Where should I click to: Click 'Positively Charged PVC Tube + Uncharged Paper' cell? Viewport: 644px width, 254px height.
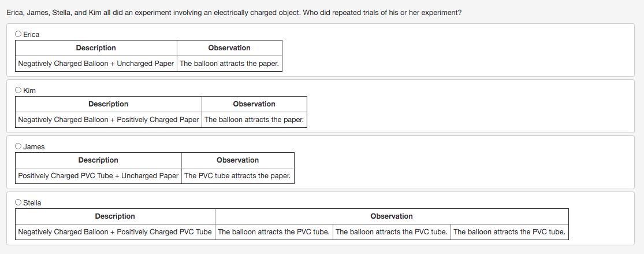(x=98, y=176)
